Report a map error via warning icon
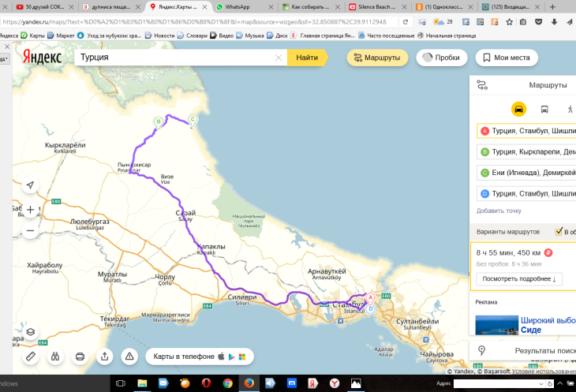The height and width of the screenshot is (392, 576). 129,357
